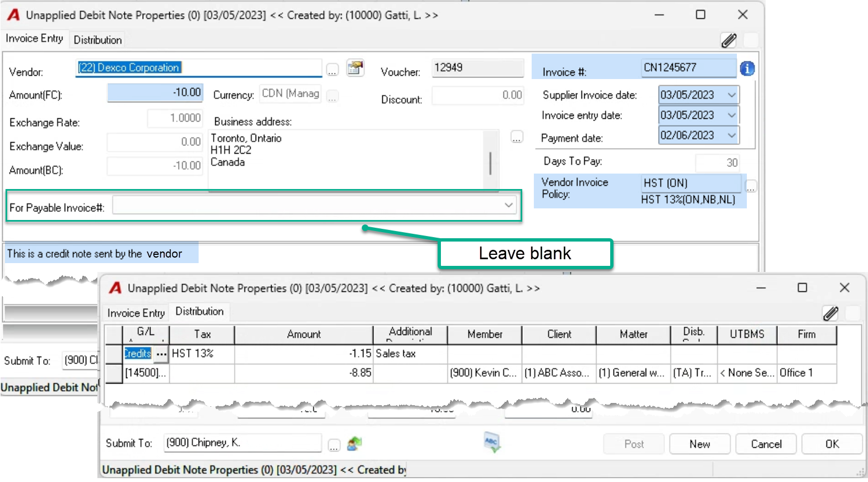Open the Payment date dropdown
Viewport: 868px width, 482px height.
click(731, 135)
